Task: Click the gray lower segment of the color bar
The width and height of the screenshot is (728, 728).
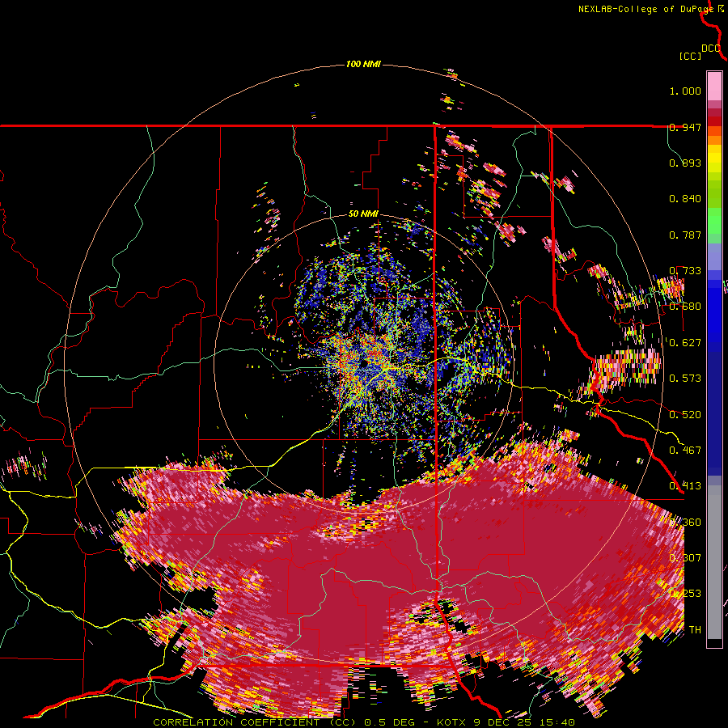Action: pos(714,562)
